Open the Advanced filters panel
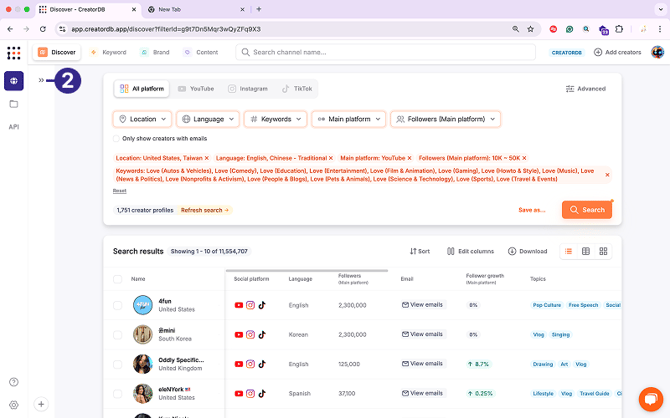 [x=585, y=89]
